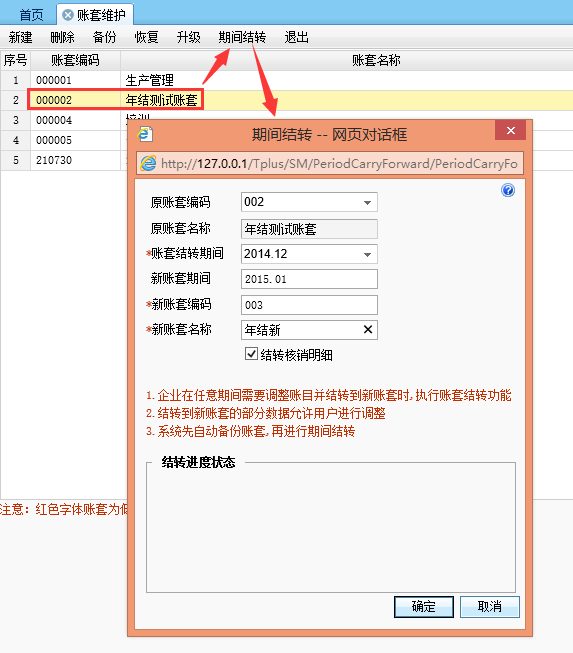Click into the 新账套编码 input field
The image size is (573, 653).
click(x=309, y=305)
